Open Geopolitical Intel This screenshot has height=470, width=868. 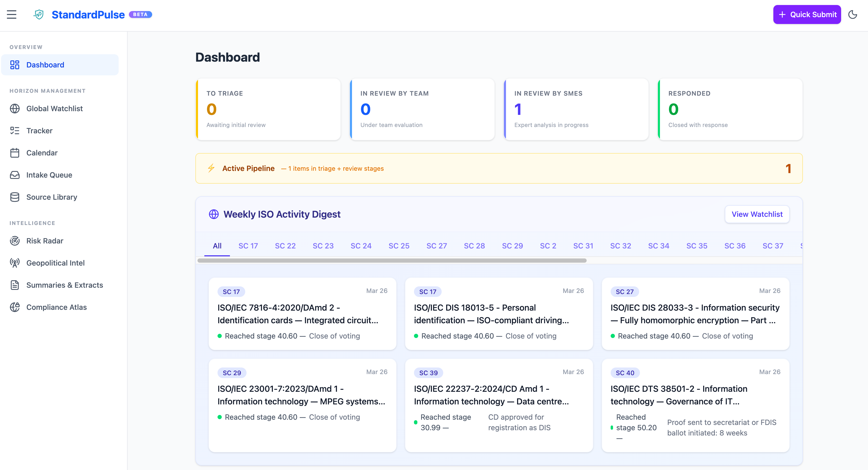[55, 263]
